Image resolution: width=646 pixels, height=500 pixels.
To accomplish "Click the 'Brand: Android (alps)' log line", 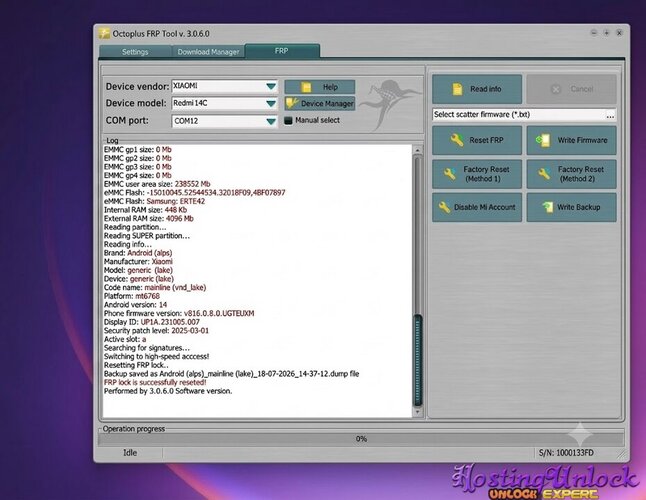I will [138, 253].
